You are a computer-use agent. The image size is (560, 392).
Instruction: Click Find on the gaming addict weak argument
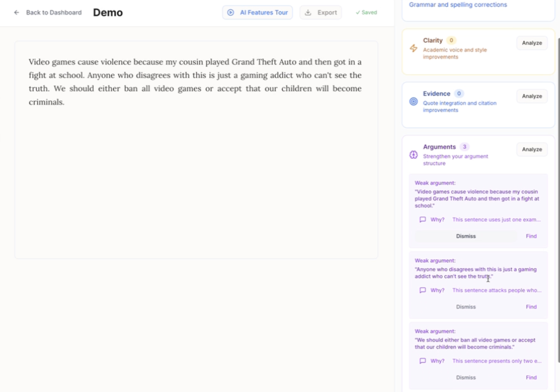point(531,307)
